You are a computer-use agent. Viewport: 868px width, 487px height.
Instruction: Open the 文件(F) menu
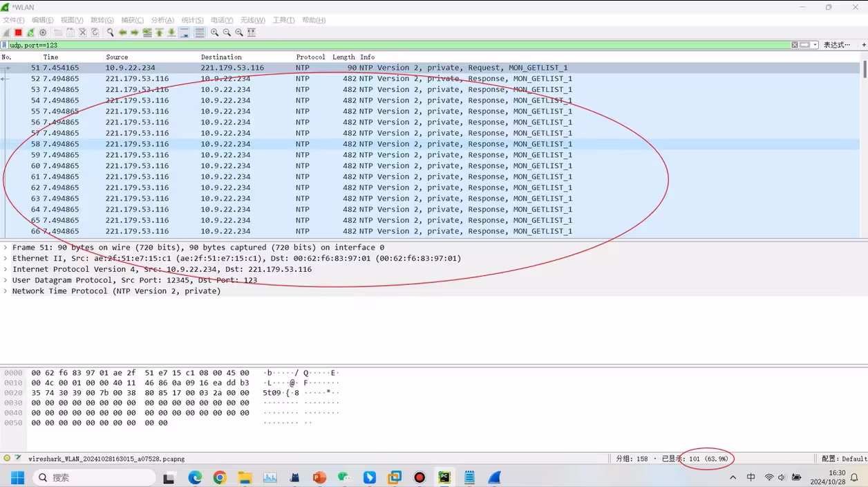[14, 20]
